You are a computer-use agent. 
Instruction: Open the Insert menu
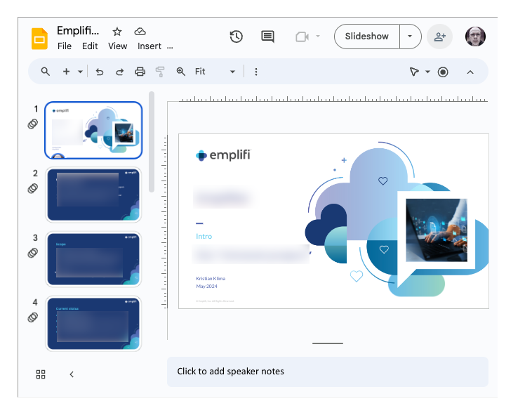[x=149, y=46]
